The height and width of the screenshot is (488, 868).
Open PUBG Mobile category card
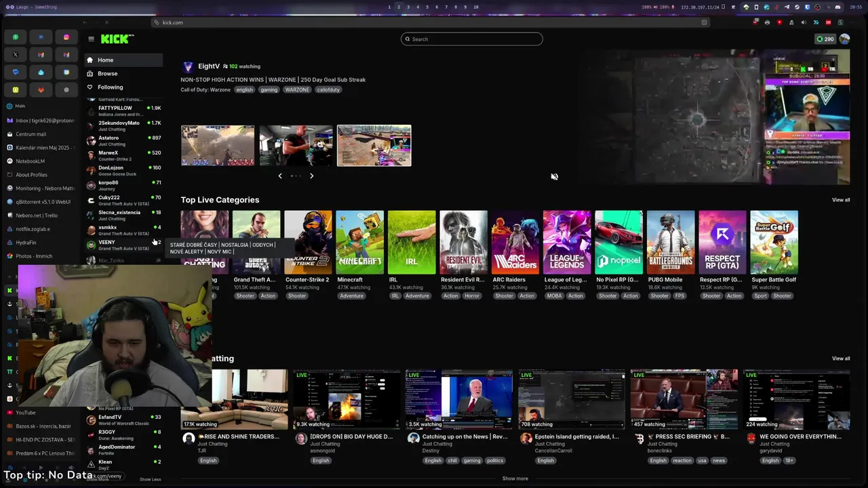click(671, 242)
